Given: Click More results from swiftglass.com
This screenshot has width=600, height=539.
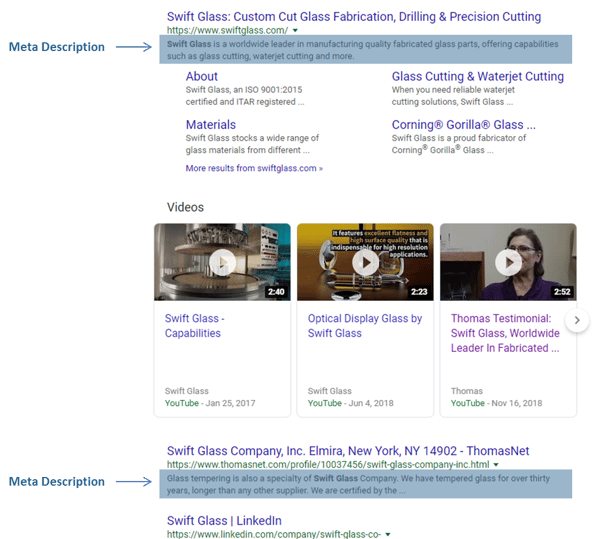Looking at the screenshot, I should click(254, 168).
